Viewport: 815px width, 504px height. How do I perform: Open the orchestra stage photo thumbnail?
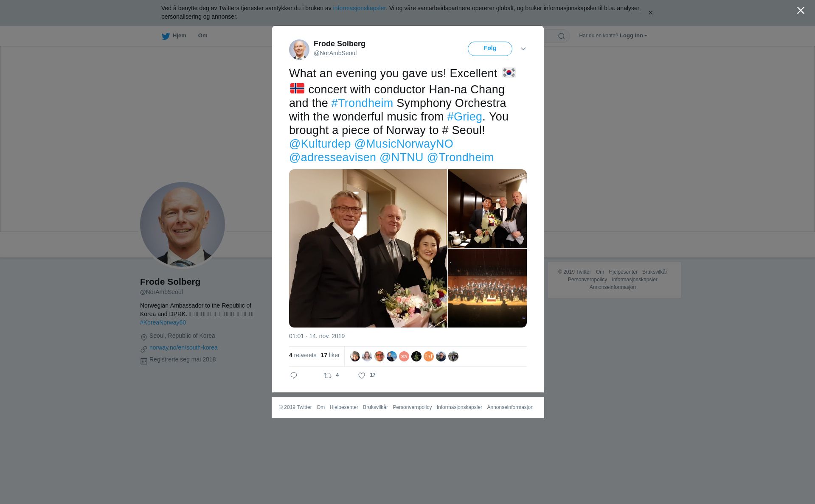tap(487, 288)
